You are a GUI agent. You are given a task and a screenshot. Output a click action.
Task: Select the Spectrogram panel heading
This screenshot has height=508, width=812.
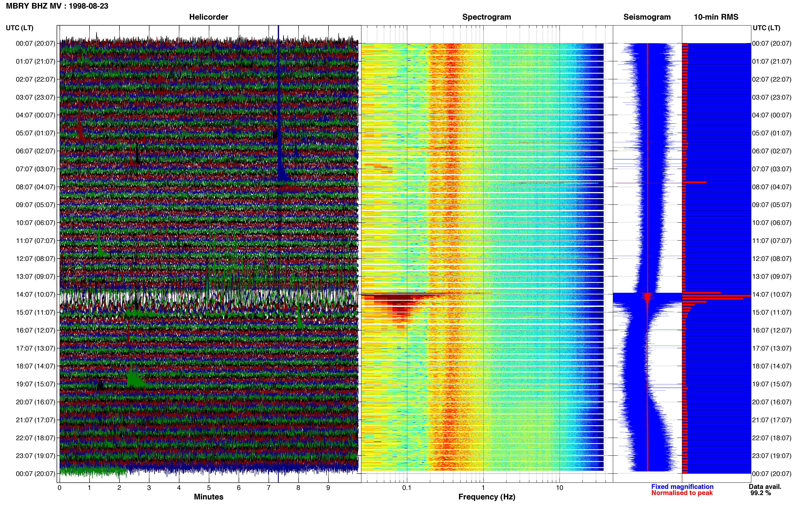487,17
